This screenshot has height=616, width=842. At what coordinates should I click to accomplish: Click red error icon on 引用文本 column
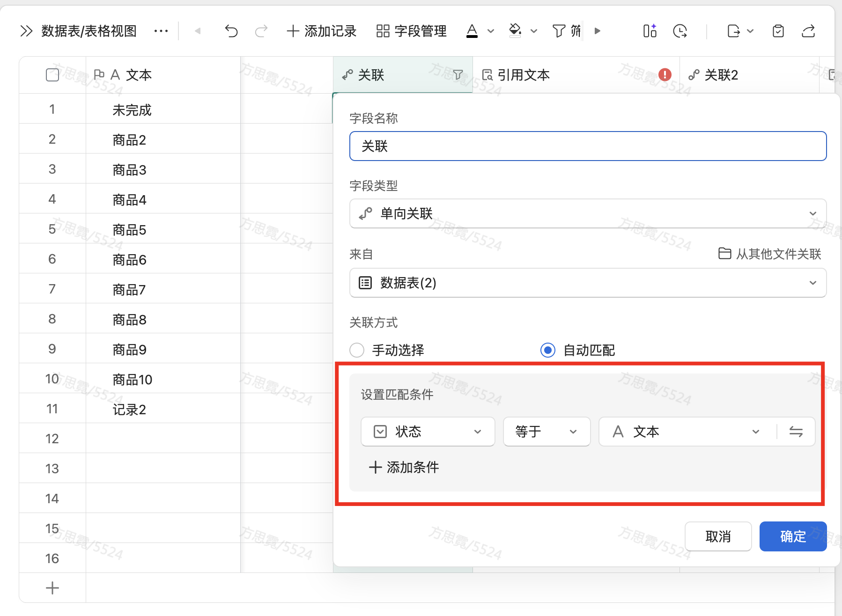[x=665, y=75]
